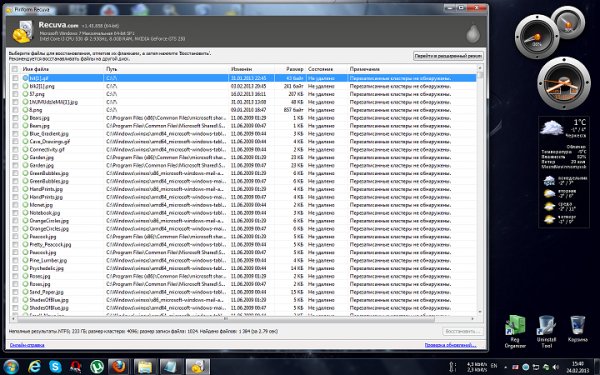This screenshot has width=600, height=375.
Task: Open the Recycle Bin (Корзина) desktop icon
Action: point(577,329)
